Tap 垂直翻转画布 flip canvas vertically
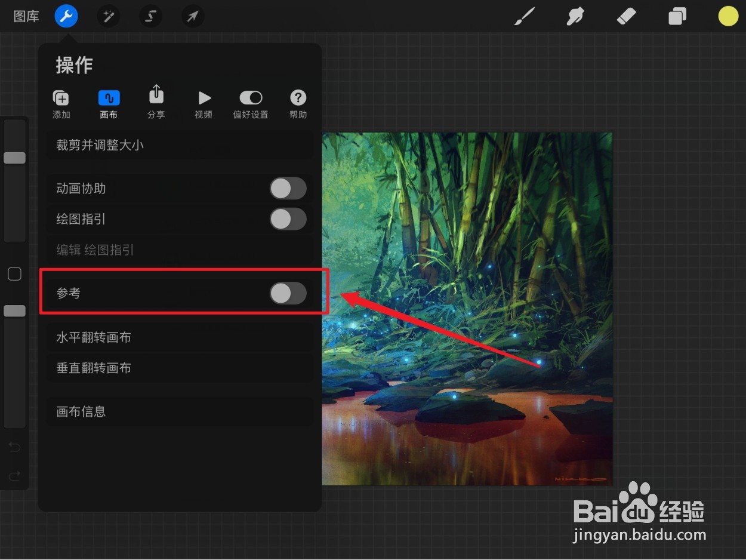 [x=180, y=368]
